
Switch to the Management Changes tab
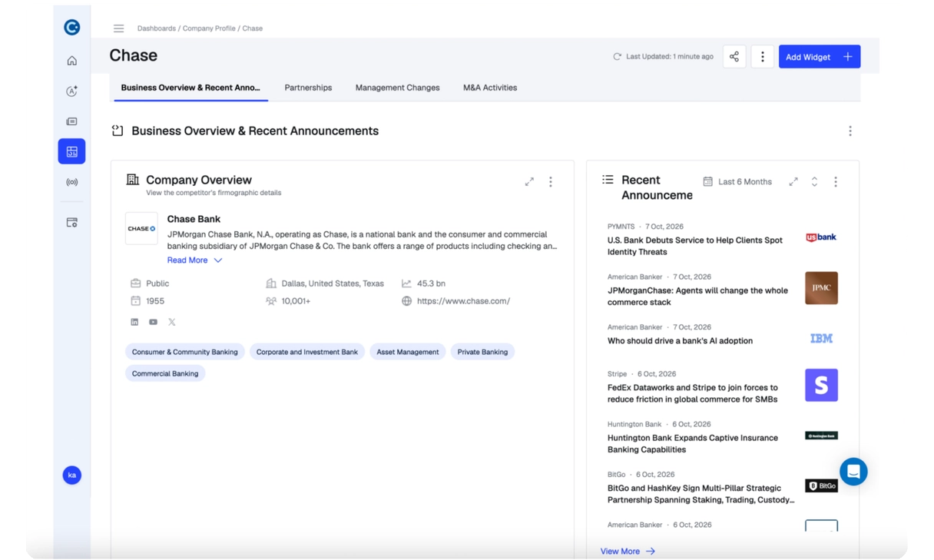[x=397, y=88]
